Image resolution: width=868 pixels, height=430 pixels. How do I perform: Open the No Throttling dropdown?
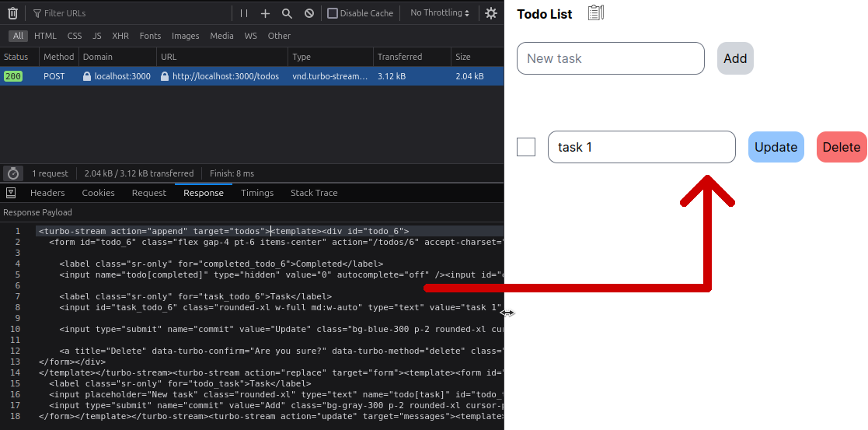[x=440, y=13]
